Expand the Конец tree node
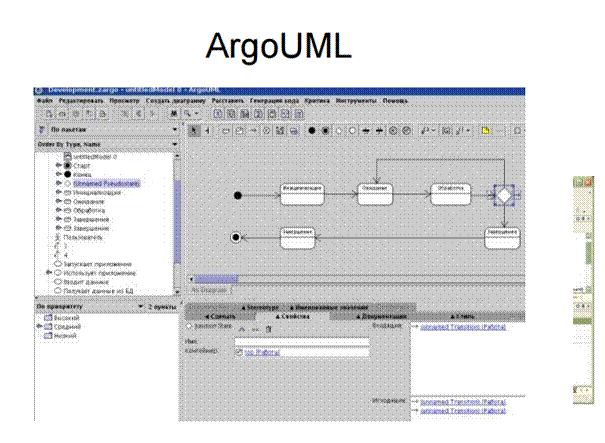Image resolution: width=605 pixels, height=443 pixels. (x=58, y=174)
